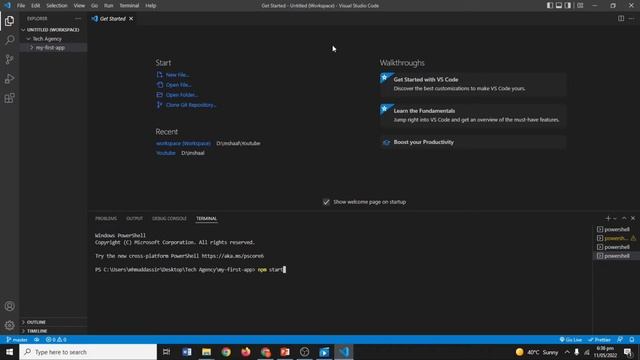Click the taskbar search box
The image size is (640, 360).
click(88, 352)
